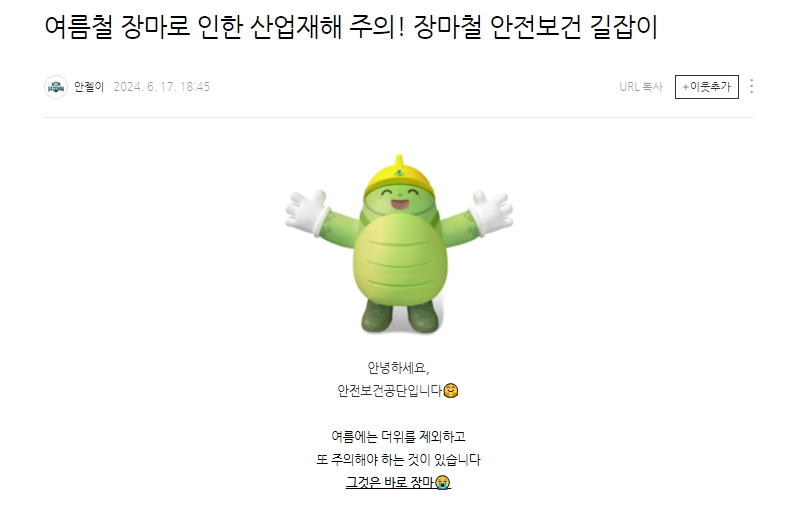This screenshot has height=526, width=795.
Task: Click the mascot's yellow safety helmet
Action: [399, 177]
